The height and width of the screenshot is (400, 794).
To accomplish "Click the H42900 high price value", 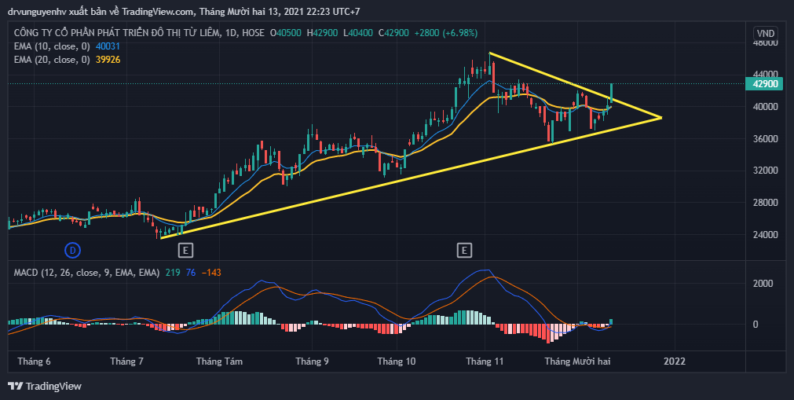I will click(322, 33).
